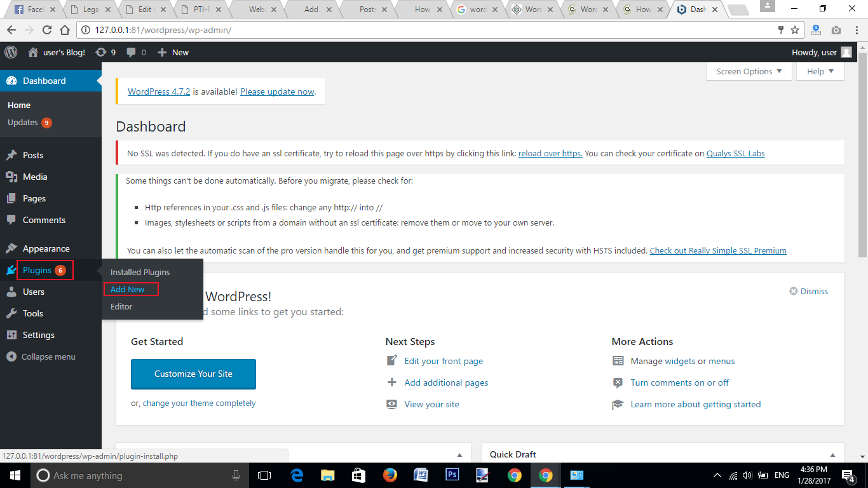Collapse the admin sidebar menu
Image resolution: width=868 pixels, height=488 pixels.
tap(41, 356)
